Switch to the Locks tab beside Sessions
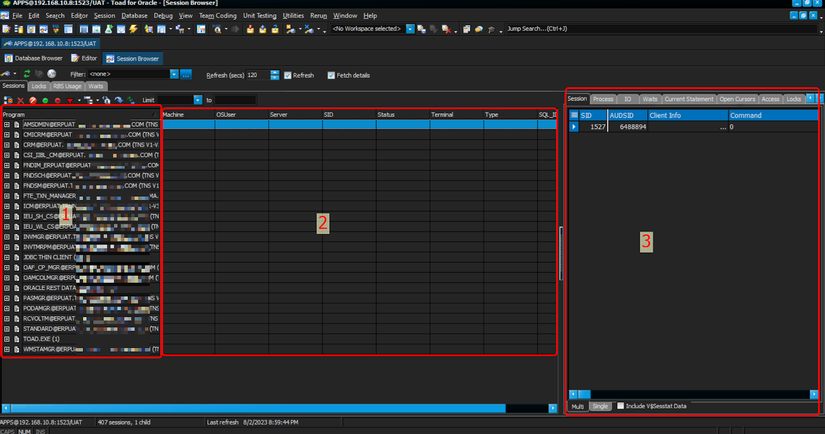Screen dimensions: 825x434 click(39, 87)
